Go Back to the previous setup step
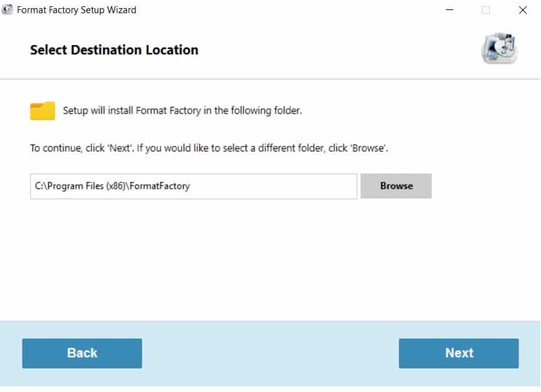The height and width of the screenshot is (392, 541). tap(82, 353)
